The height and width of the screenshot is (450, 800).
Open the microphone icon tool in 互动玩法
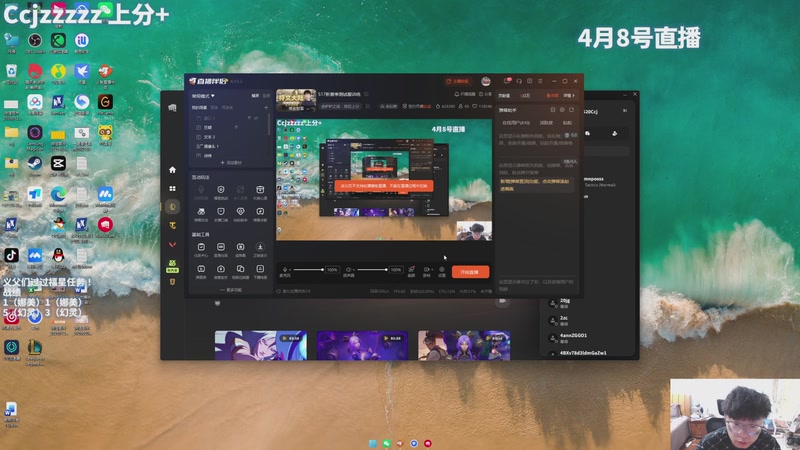[x=201, y=192]
